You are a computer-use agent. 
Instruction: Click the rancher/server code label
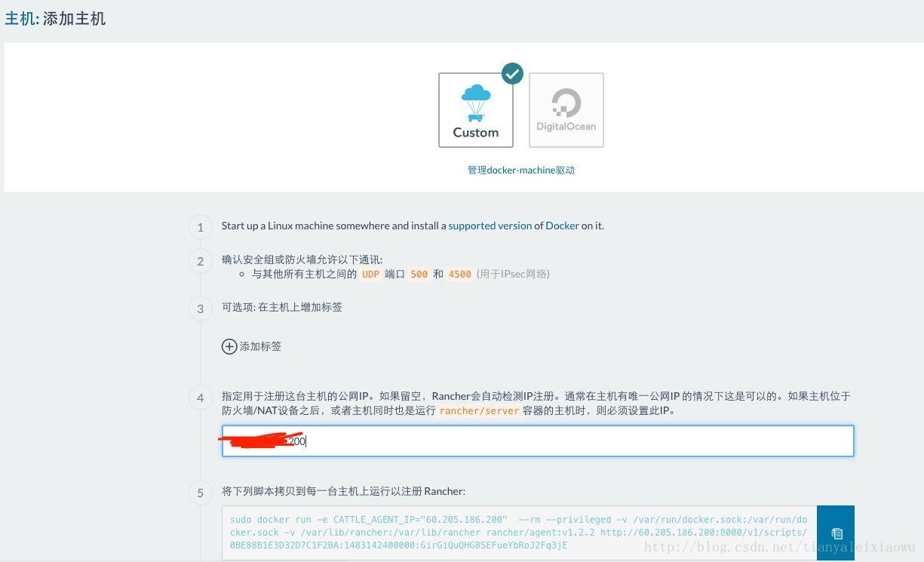click(479, 411)
